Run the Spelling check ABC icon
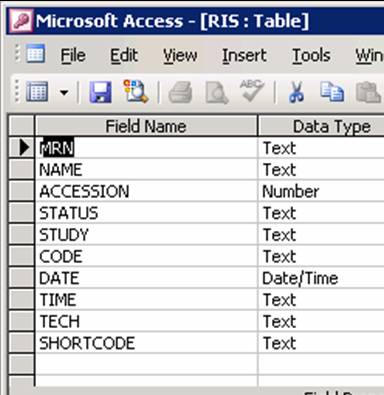Viewport: 384px width, 395px height. [x=252, y=90]
